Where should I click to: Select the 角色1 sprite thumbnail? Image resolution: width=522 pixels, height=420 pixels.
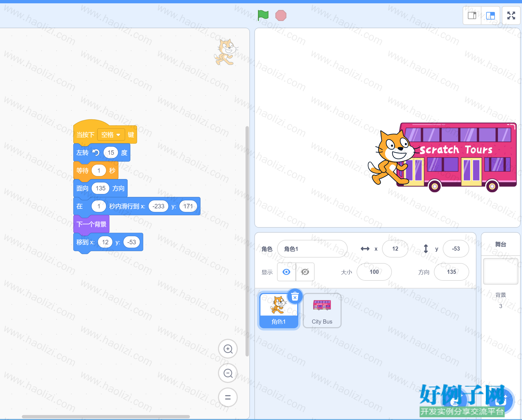(x=279, y=311)
